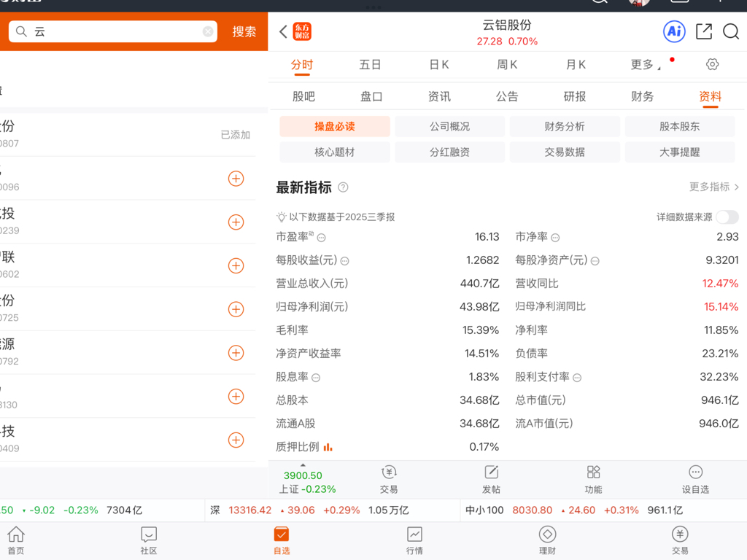Toggle 详细数据来源 switch

(727, 217)
